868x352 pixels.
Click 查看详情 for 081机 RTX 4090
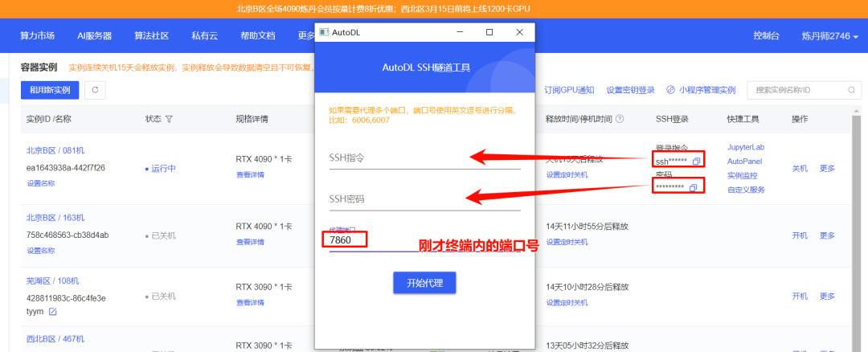[250, 175]
